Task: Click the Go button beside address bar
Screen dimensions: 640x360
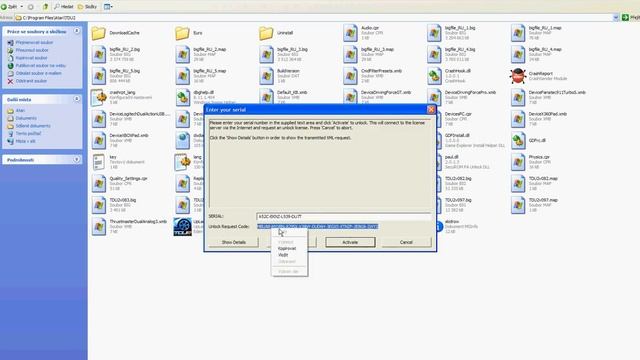Action: pos(631,18)
